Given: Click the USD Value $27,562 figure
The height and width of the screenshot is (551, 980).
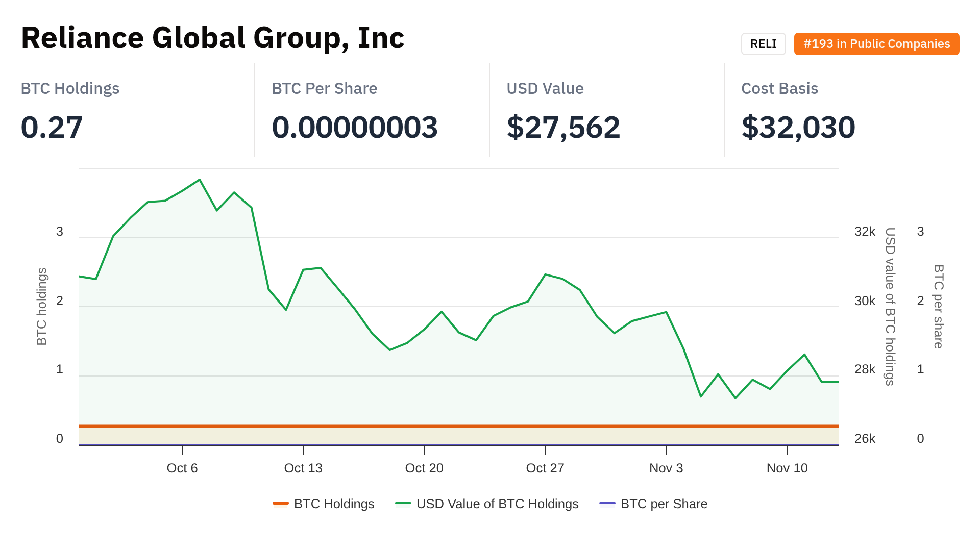Looking at the screenshot, I should coord(563,127).
